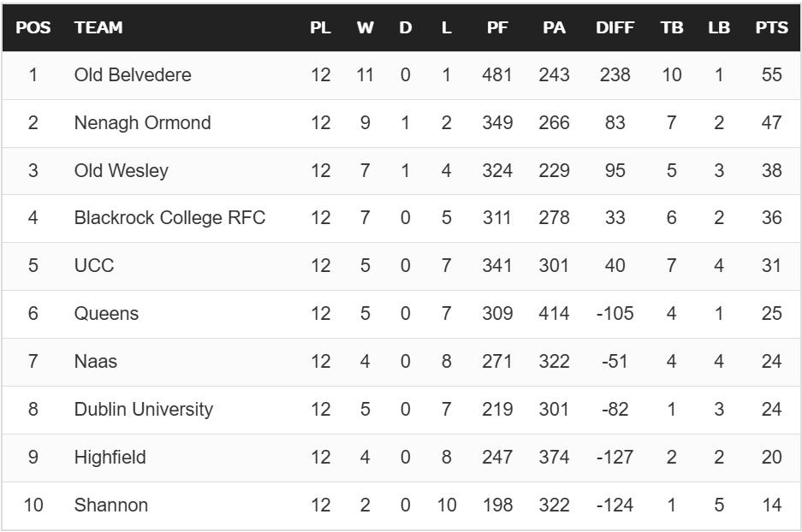Click the PL column header

click(320, 28)
